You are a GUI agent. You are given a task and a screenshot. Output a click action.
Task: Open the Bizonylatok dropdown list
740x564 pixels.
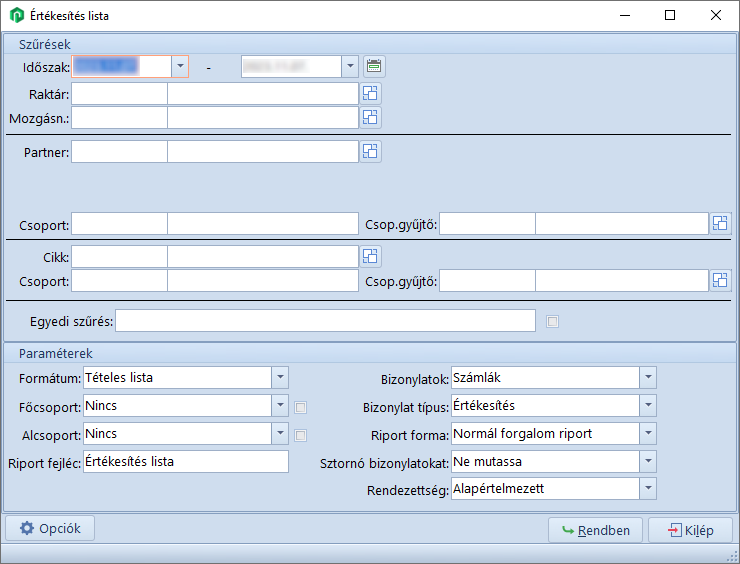point(648,377)
